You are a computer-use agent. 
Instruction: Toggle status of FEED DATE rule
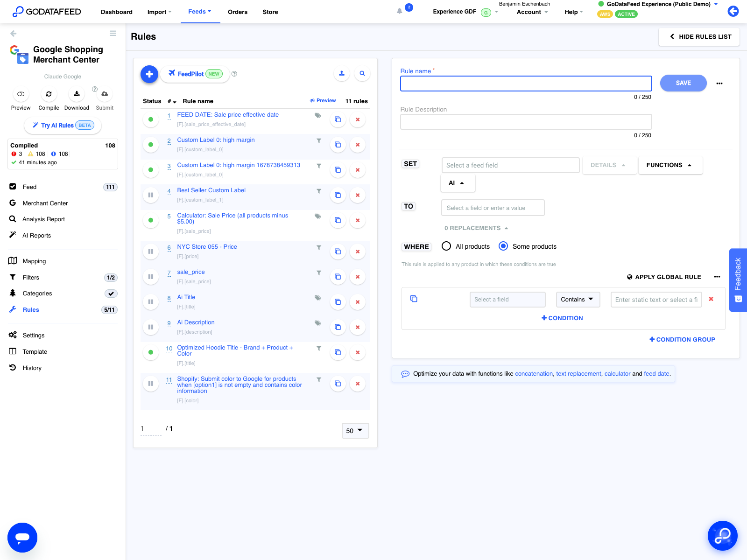pyautogui.click(x=151, y=119)
